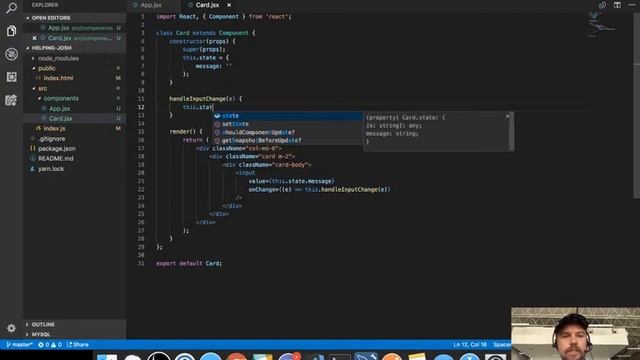Click line number 31 in gutter
Image resolution: width=640 pixels, height=360 pixels.
pyautogui.click(x=141, y=264)
